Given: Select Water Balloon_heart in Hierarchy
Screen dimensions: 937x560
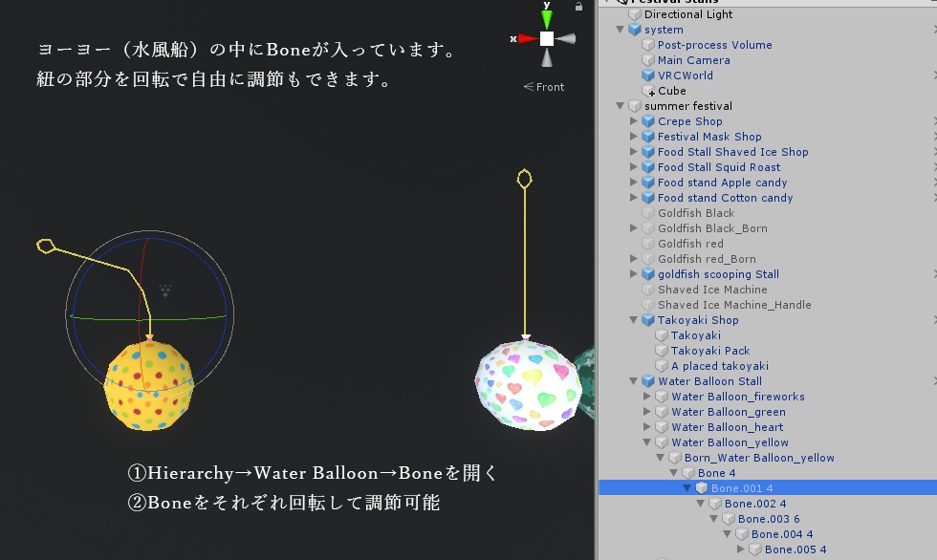Looking at the screenshot, I should click(x=728, y=427).
